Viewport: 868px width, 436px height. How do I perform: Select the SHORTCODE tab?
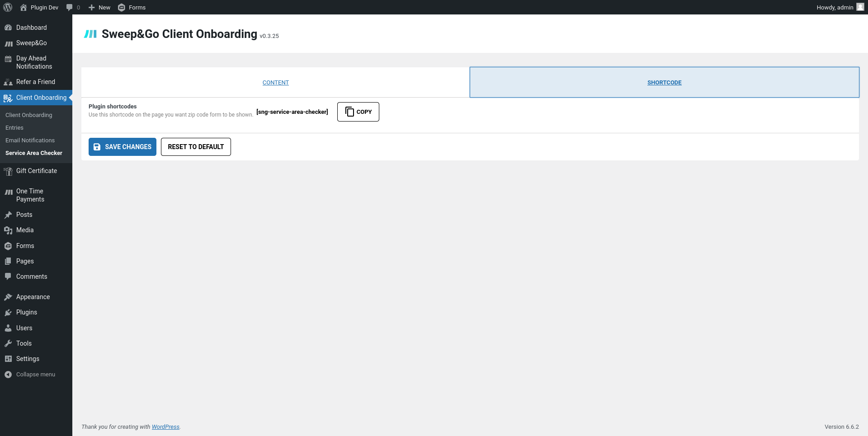click(x=664, y=83)
